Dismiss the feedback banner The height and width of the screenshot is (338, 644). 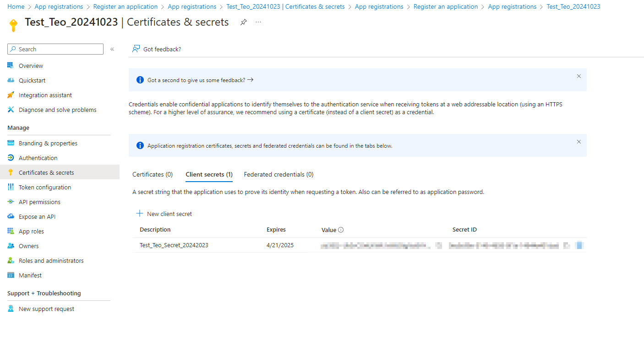579,76
